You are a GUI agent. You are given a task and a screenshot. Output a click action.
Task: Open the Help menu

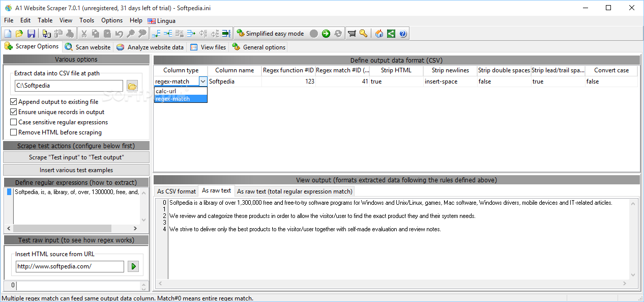click(x=136, y=20)
